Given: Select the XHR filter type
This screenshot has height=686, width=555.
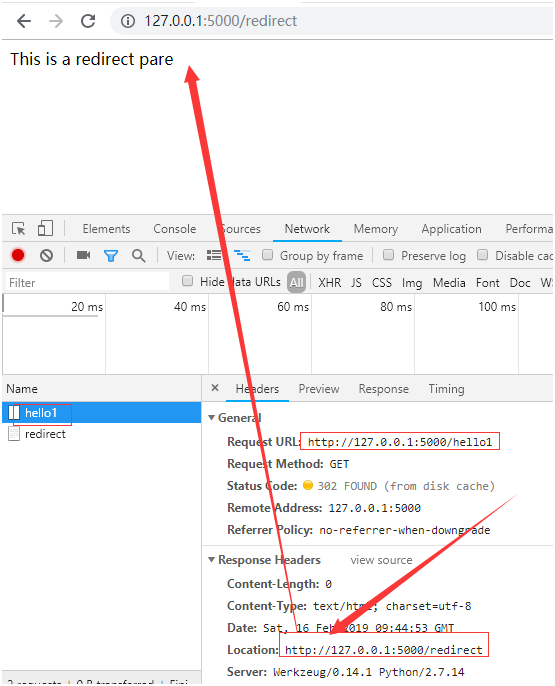Looking at the screenshot, I should click(330, 283).
